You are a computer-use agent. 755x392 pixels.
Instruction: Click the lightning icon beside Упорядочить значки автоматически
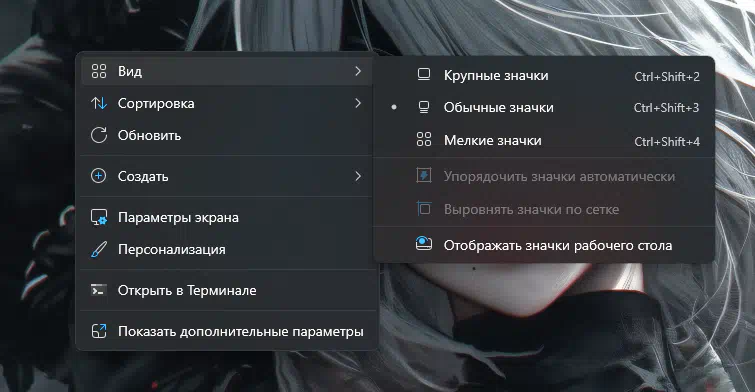tap(424, 176)
